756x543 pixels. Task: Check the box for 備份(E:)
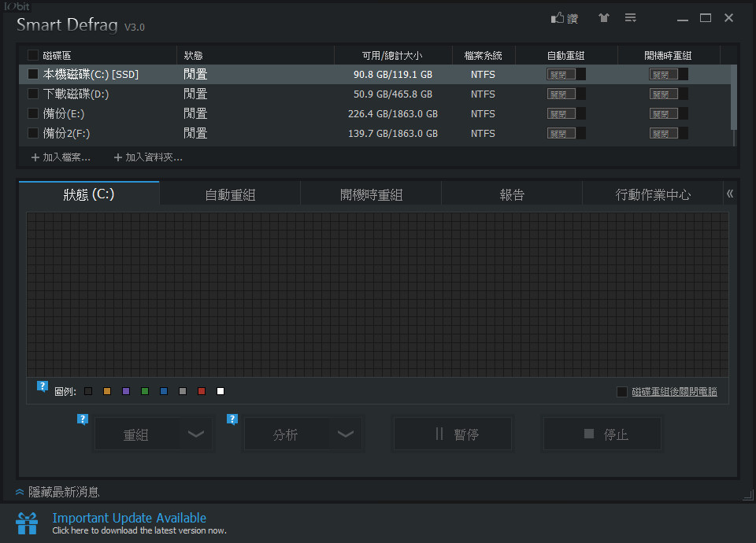(x=33, y=113)
